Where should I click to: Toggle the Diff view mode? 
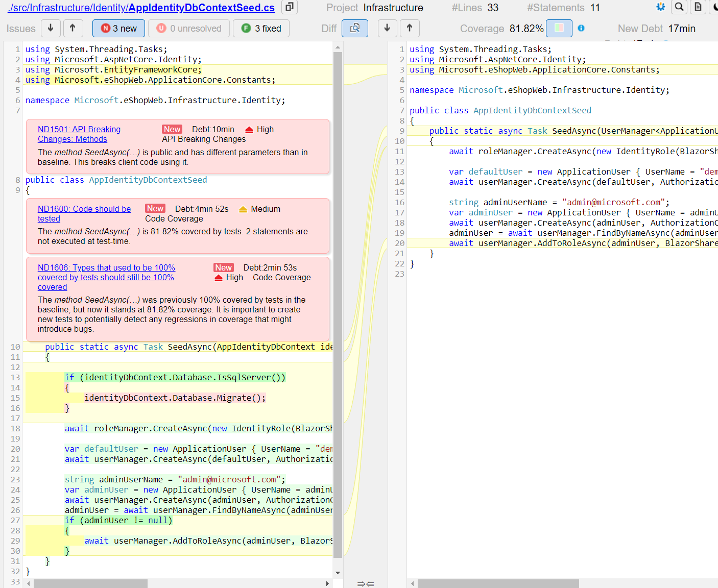coord(355,28)
